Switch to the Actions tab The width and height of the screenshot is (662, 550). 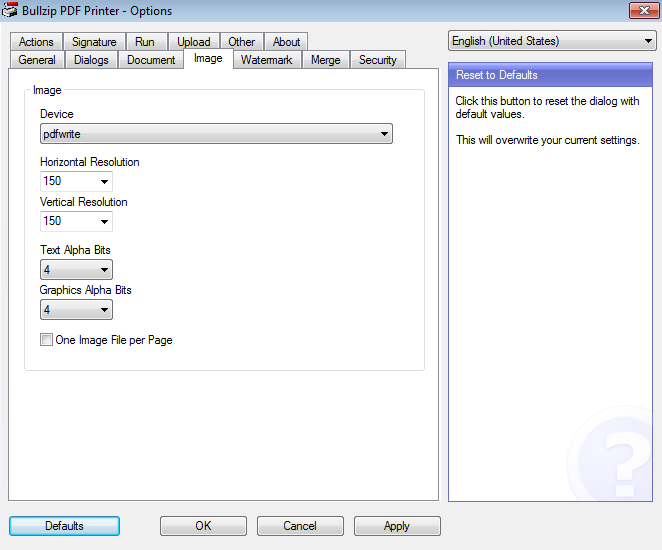point(36,42)
